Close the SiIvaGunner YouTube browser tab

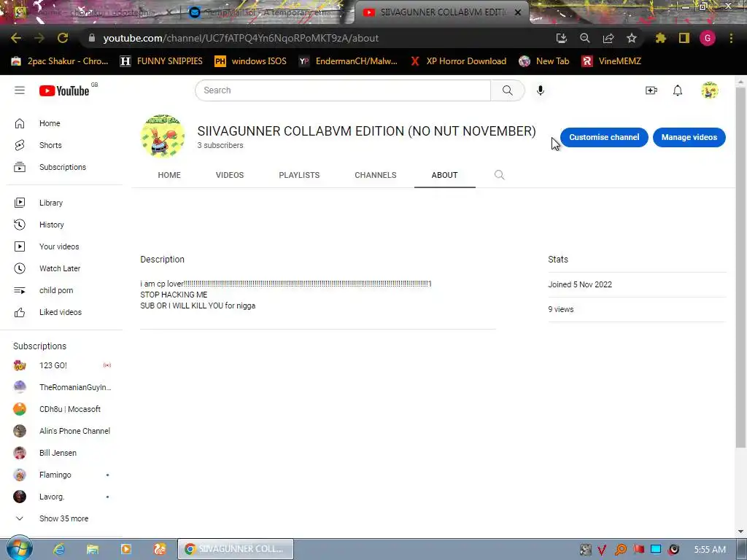518,13
